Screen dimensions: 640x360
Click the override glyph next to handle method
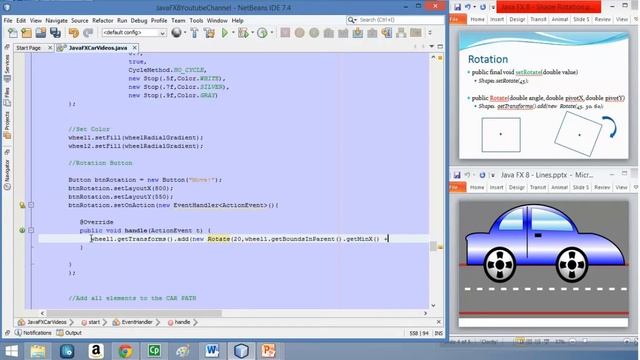(22, 230)
